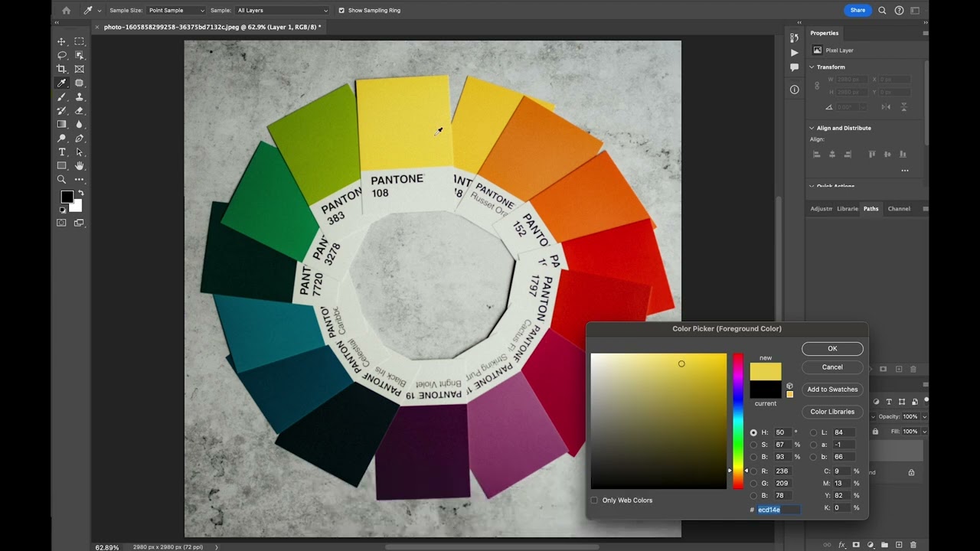Toggle Quick Mask mode icon

pyautogui.click(x=61, y=223)
